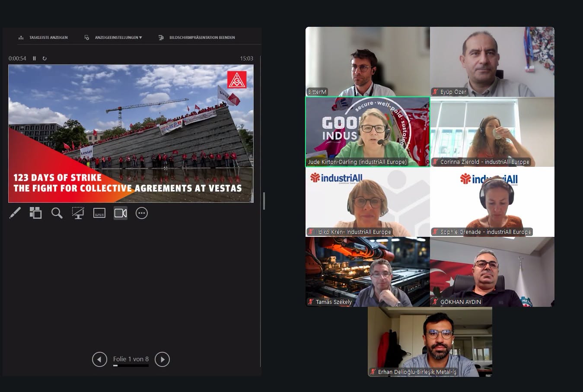This screenshot has width=583, height=392.
Task: Advance to the next slide
Action: point(162,359)
